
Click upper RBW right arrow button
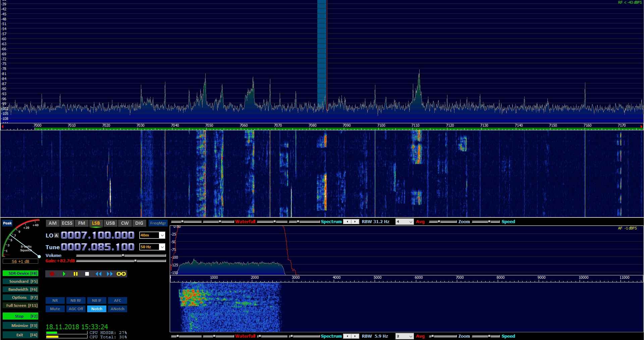[355, 222]
